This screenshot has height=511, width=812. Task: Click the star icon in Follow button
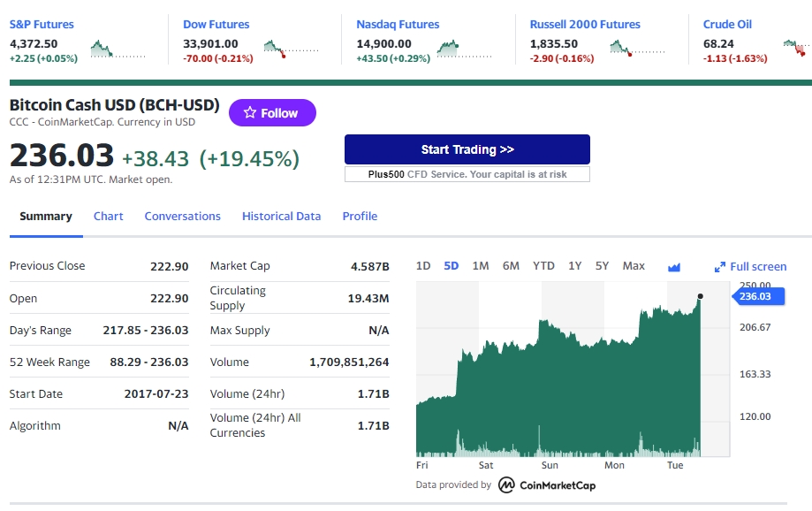click(x=250, y=112)
